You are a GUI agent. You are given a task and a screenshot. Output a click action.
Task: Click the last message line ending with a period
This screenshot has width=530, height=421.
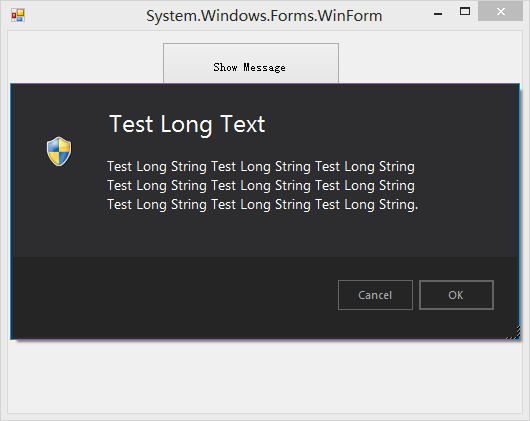263,205
